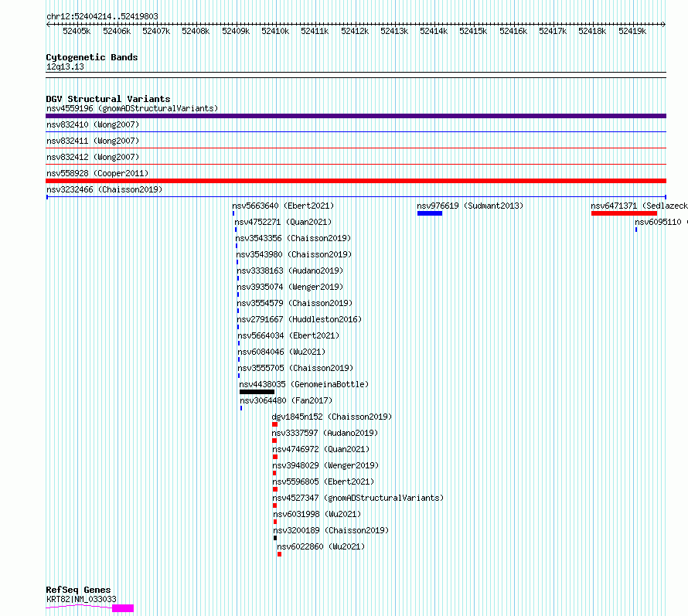Click nsv3338163 (Audano2019) label
Screen dimensions: 688x616
point(290,271)
